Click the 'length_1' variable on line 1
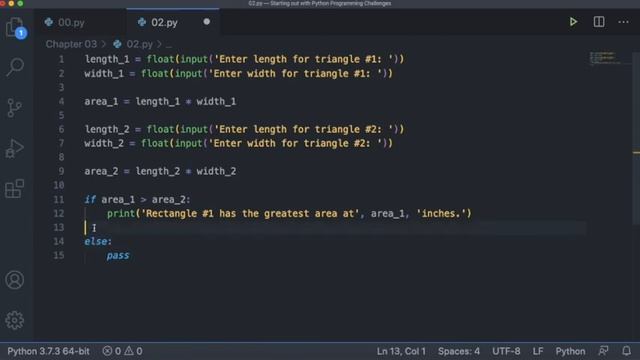The image size is (640, 360). [107, 59]
